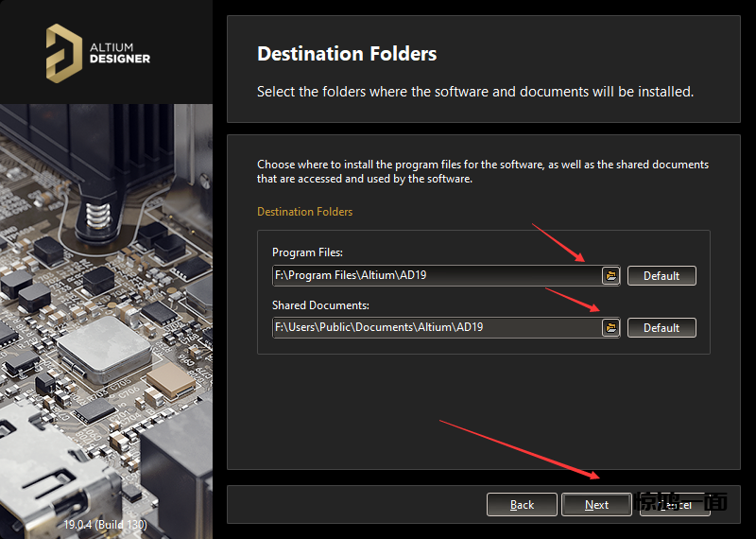Click the "Destination Folders" page heading
Screen dimensions: 756x539
347,54
